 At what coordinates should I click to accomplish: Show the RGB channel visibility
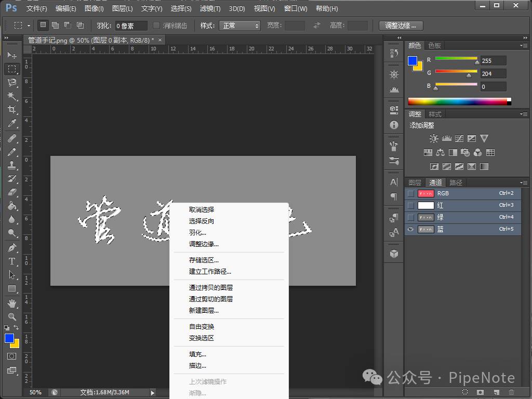(410, 193)
